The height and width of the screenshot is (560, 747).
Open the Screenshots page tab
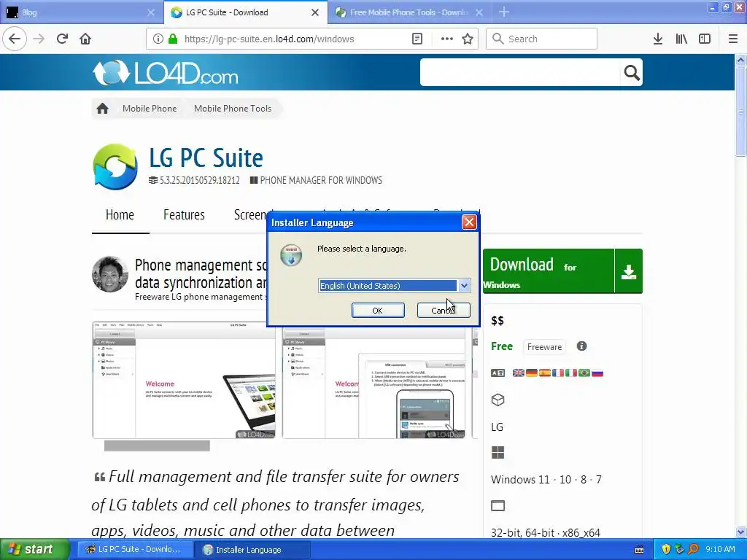251,215
